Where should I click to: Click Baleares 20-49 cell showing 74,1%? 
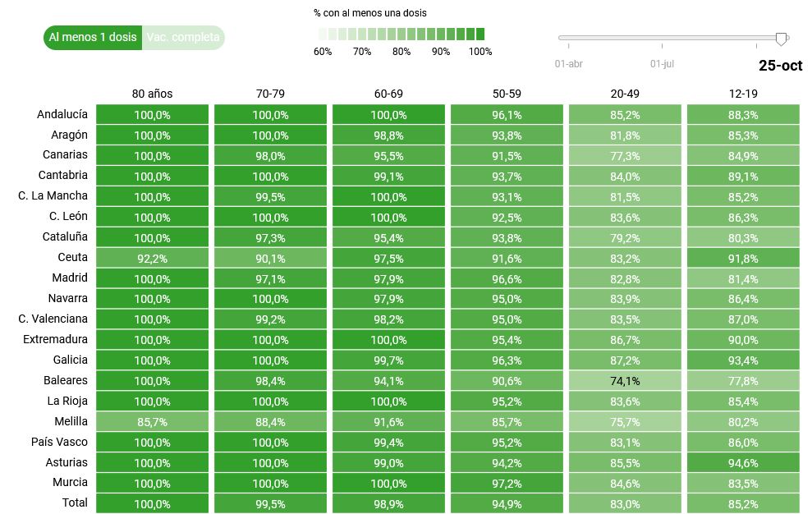[625, 381]
